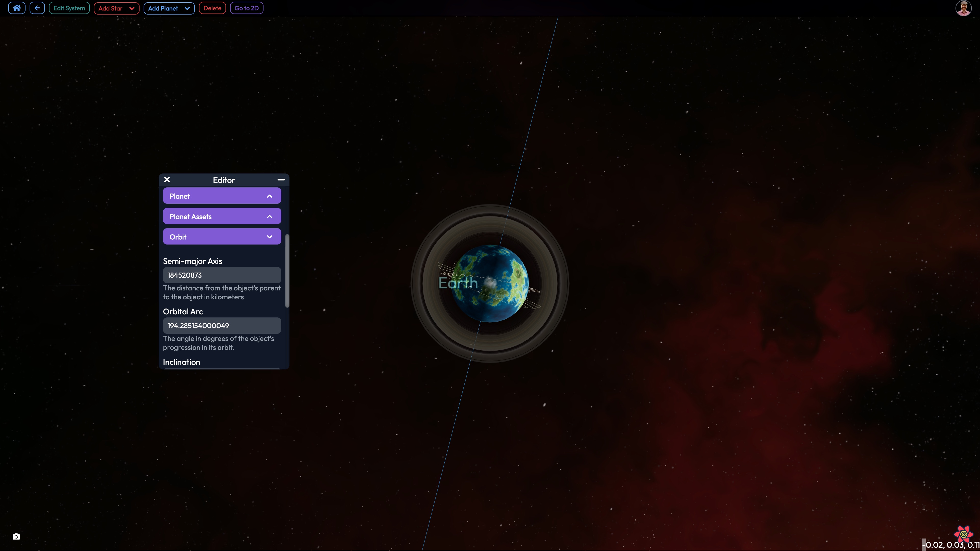
Task: Edit the Semi-major Axis value field
Action: coord(222,275)
